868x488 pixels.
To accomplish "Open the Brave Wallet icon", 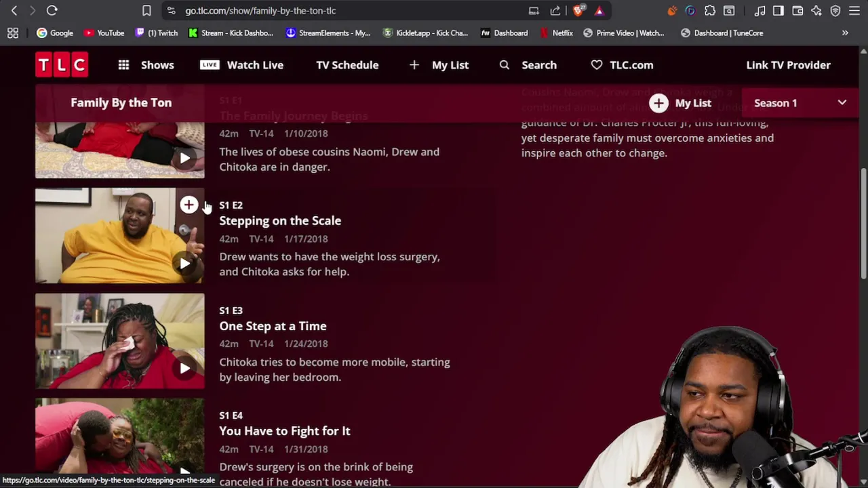I will coord(797,11).
